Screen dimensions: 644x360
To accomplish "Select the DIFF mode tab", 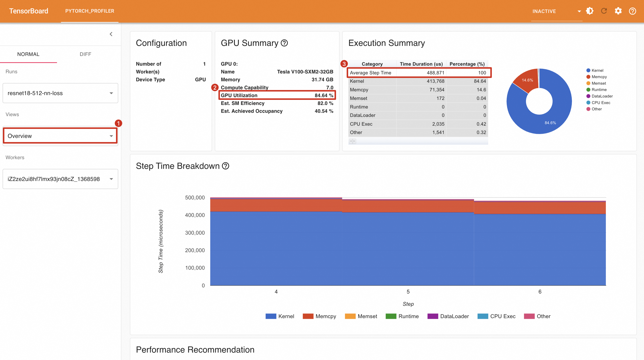I will click(x=85, y=54).
